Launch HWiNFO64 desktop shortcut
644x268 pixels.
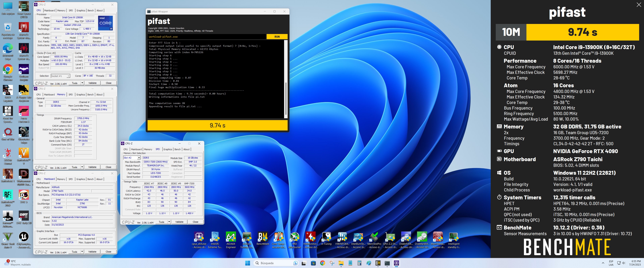[x=342, y=240]
